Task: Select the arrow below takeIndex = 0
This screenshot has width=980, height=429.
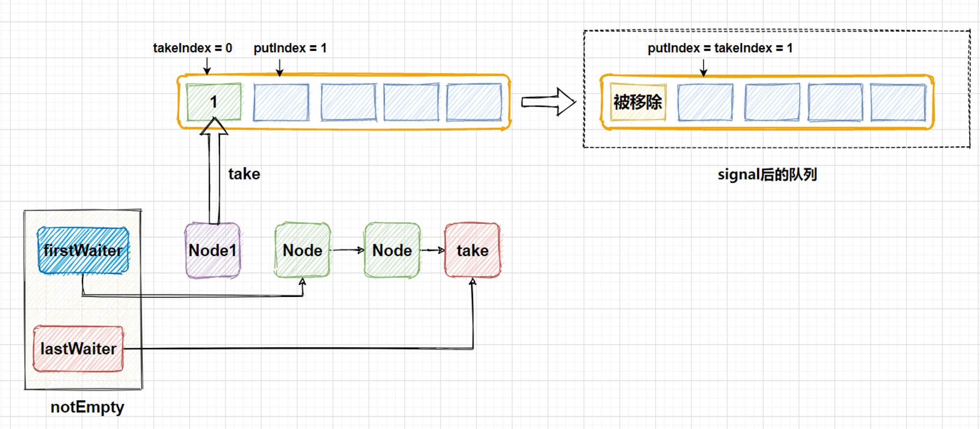Action: click(x=207, y=66)
